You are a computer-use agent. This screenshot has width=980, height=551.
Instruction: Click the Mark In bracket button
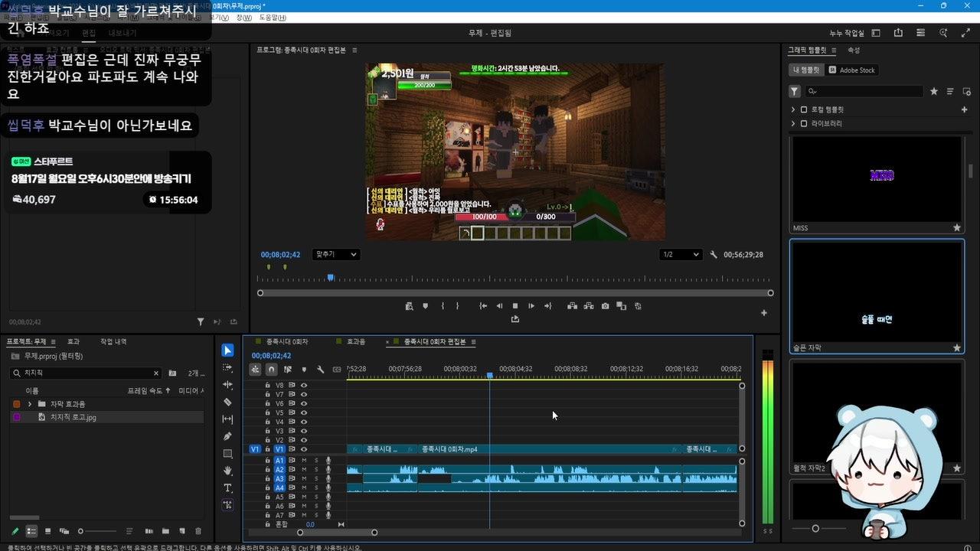[x=443, y=306]
